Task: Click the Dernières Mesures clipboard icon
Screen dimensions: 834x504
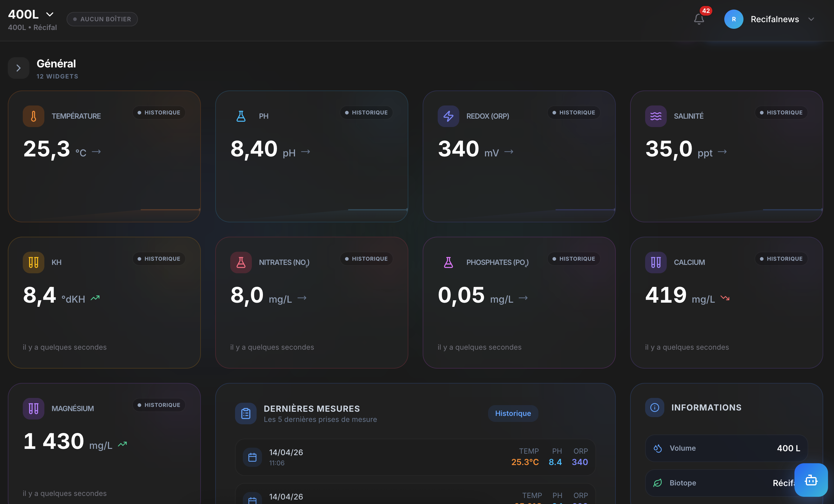Action: tap(246, 413)
